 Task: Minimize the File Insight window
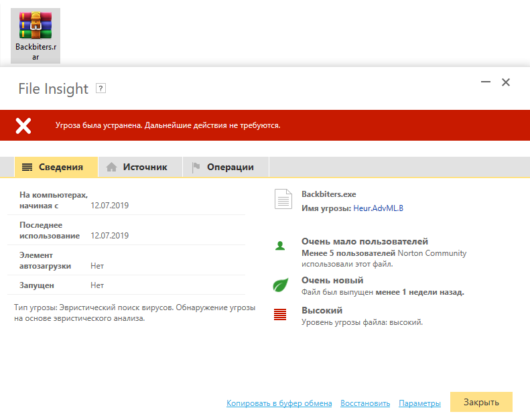click(x=486, y=82)
